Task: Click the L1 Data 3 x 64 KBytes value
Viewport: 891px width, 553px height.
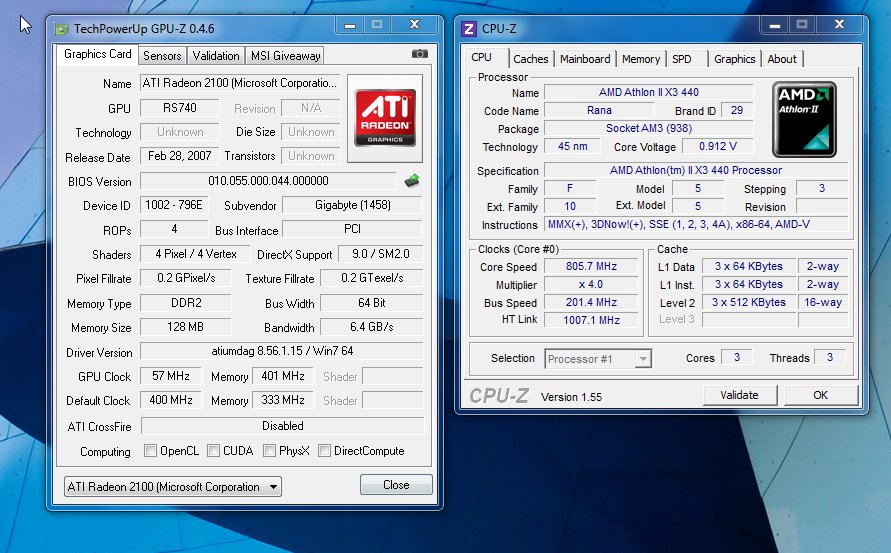Action: coord(748,266)
